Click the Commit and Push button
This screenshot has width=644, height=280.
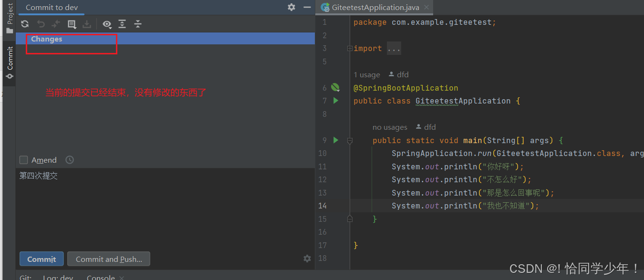(109, 259)
